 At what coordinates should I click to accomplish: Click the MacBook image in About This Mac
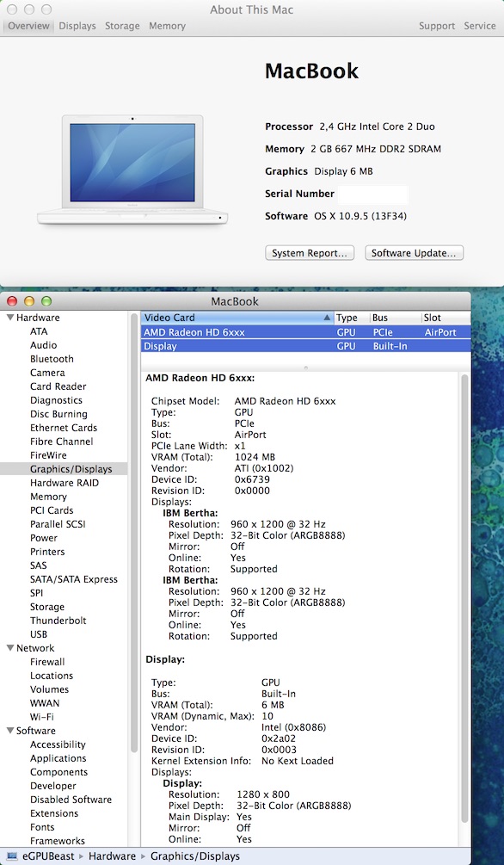[x=132, y=170]
